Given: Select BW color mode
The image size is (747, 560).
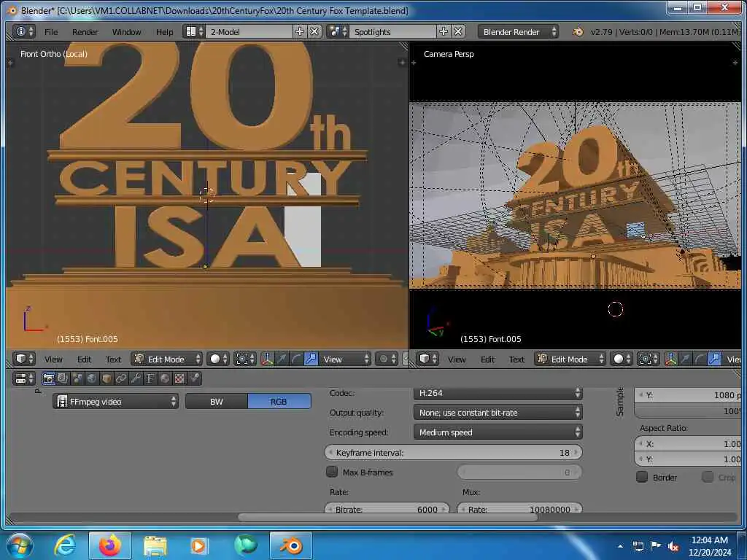Looking at the screenshot, I should tap(216, 402).
